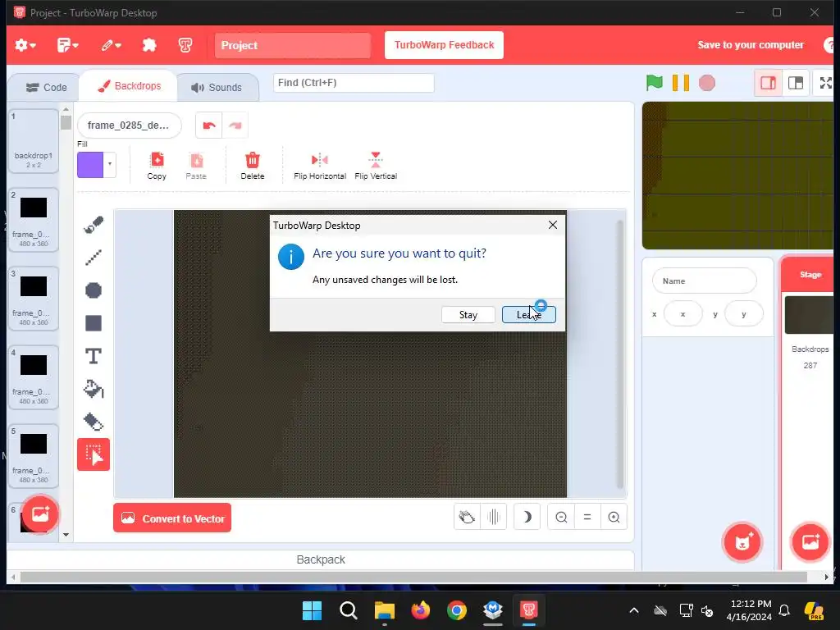Close the quit confirmation dialog
840x630 pixels.
[x=553, y=225]
